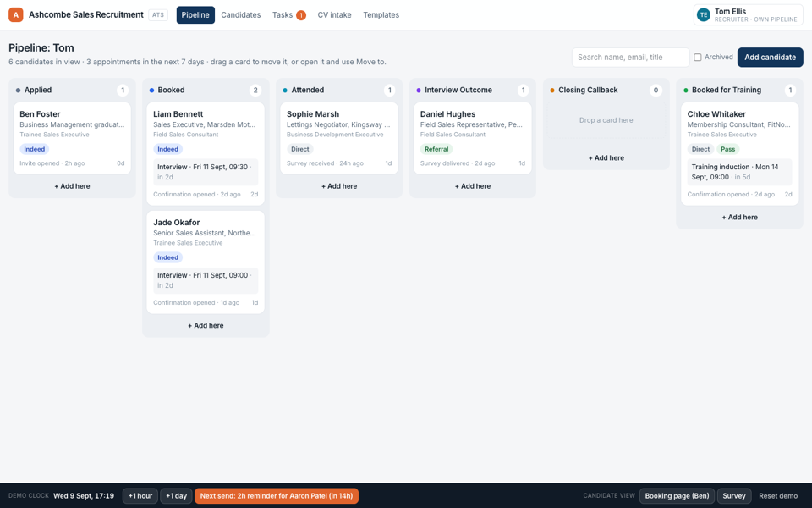Click the Closing Callback count badge showing 0

tap(656, 91)
